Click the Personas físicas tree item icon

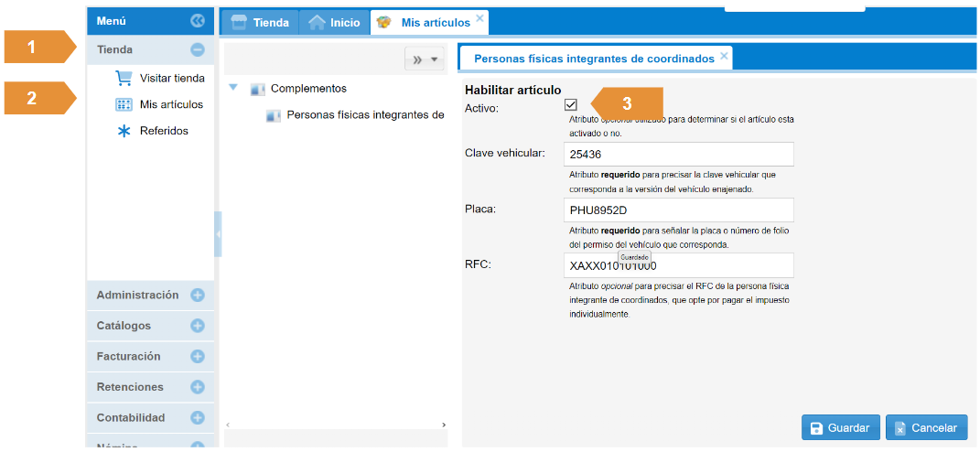coord(273,115)
